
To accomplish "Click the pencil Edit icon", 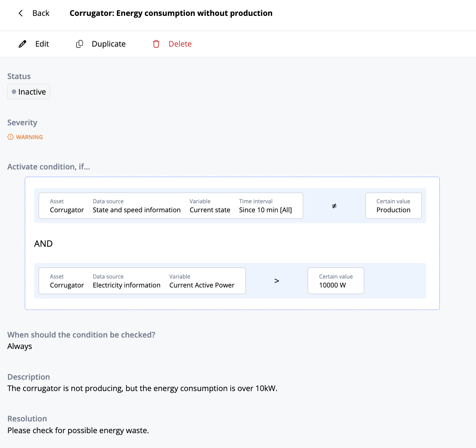I will (x=22, y=44).
